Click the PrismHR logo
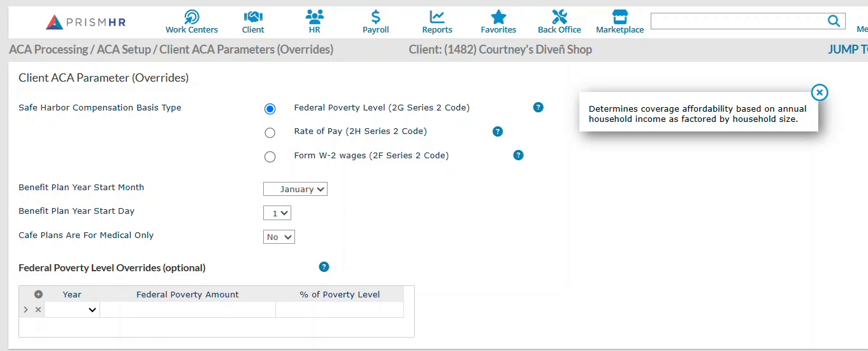Viewport: 868px width, 351px height. pos(86,22)
